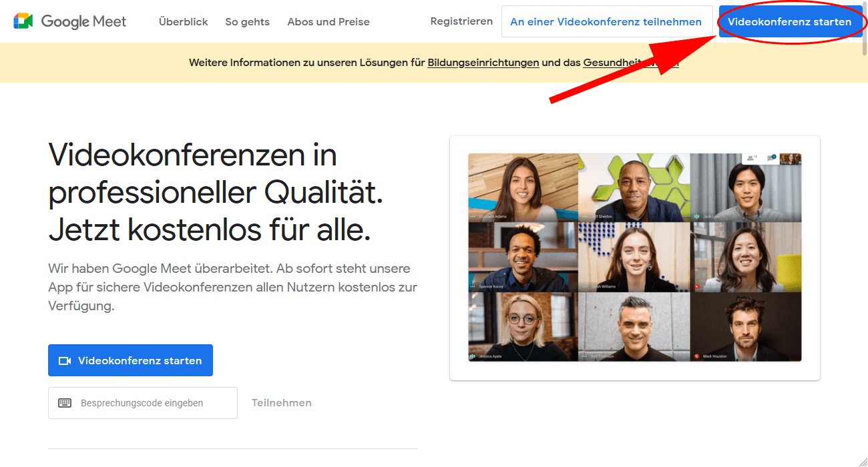Go to Abos und Preise
The width and height of the screenshot is (868, 467).
click(x=329, y=22)
